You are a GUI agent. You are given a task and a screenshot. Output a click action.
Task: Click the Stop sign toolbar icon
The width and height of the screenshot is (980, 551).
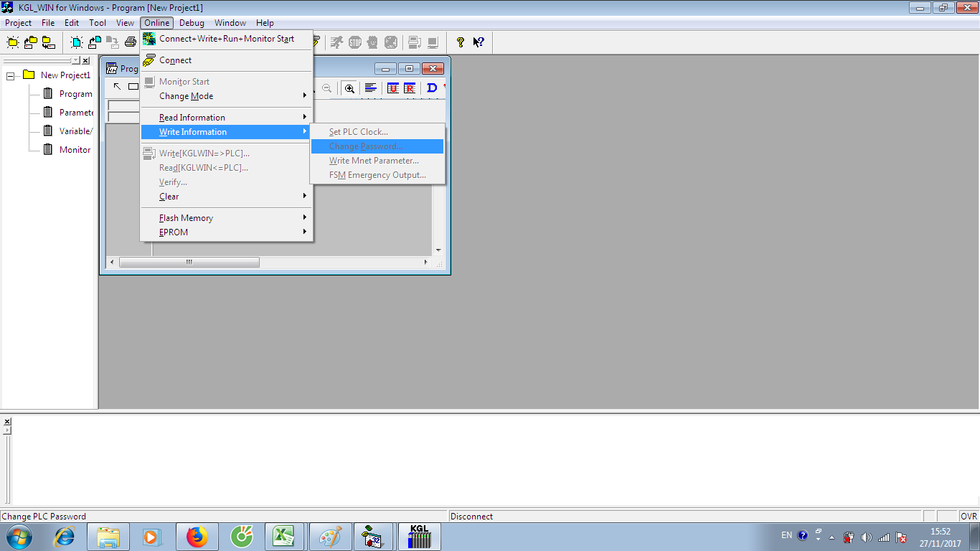coord(355,42)
